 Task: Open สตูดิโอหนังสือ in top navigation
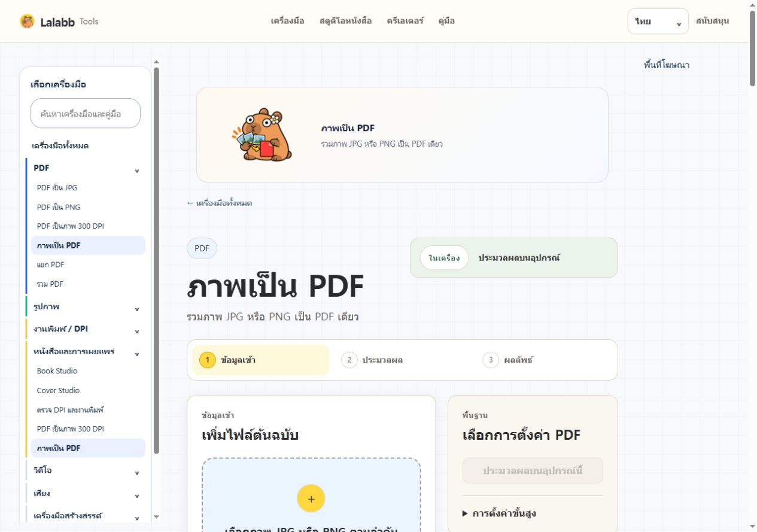click(x=345, y=21)
